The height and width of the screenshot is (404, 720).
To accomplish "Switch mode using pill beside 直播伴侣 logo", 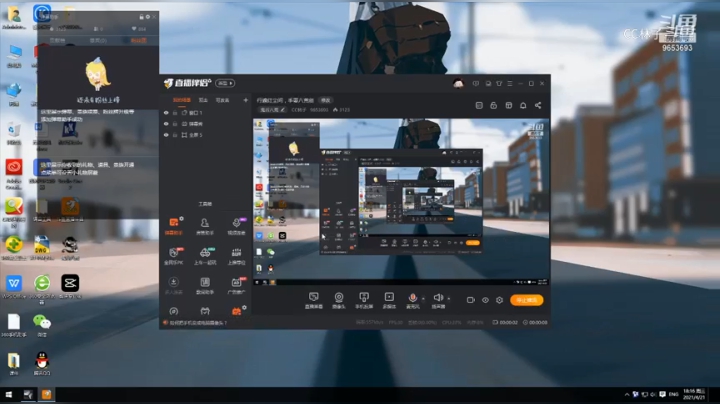I will click(225, 84).
